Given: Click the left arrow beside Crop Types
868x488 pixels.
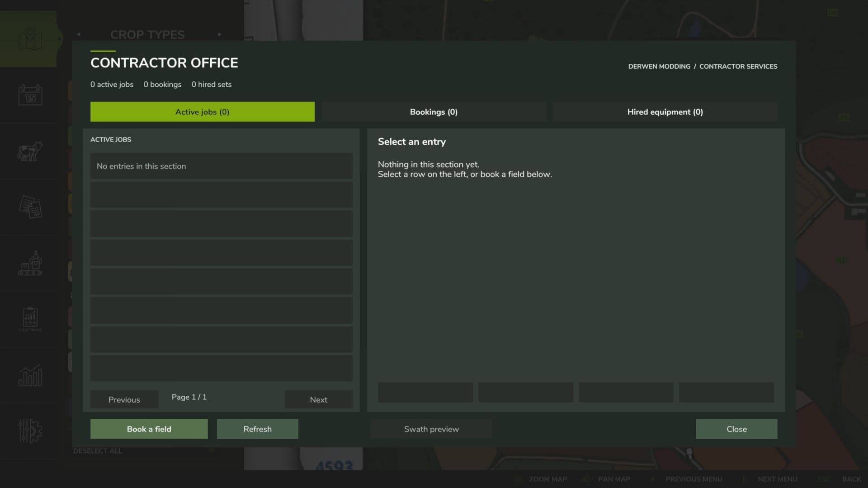Looking at the screenshot, I should (x=79, y=34).
